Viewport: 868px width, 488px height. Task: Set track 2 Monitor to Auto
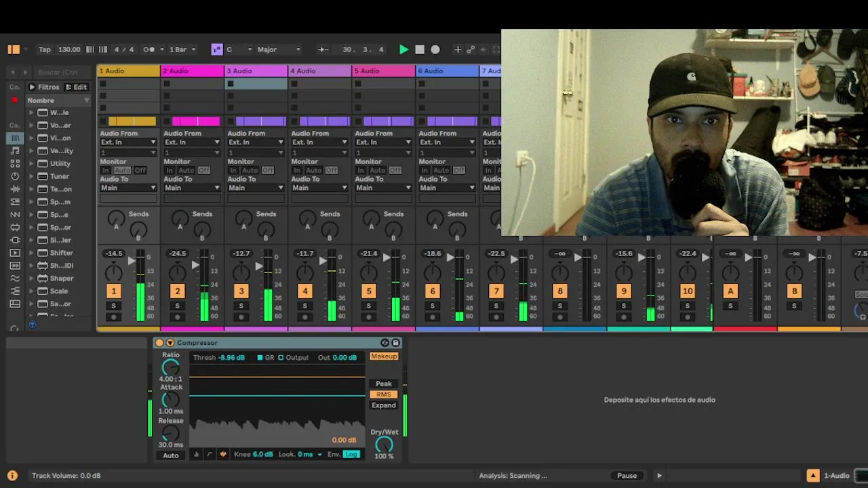point(186,170)
